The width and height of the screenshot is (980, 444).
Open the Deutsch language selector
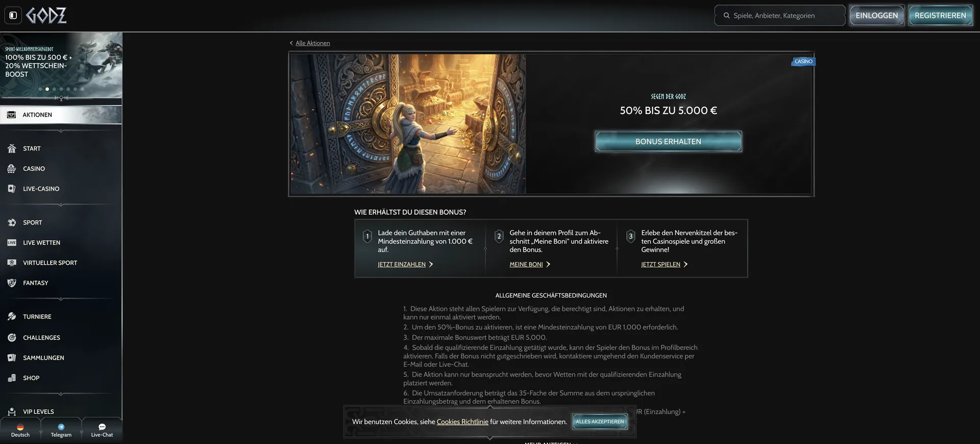coord(20,430)
